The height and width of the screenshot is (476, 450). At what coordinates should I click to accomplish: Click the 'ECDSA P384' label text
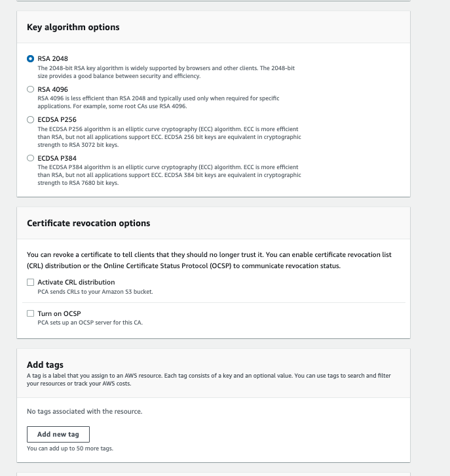coord(57,158)
